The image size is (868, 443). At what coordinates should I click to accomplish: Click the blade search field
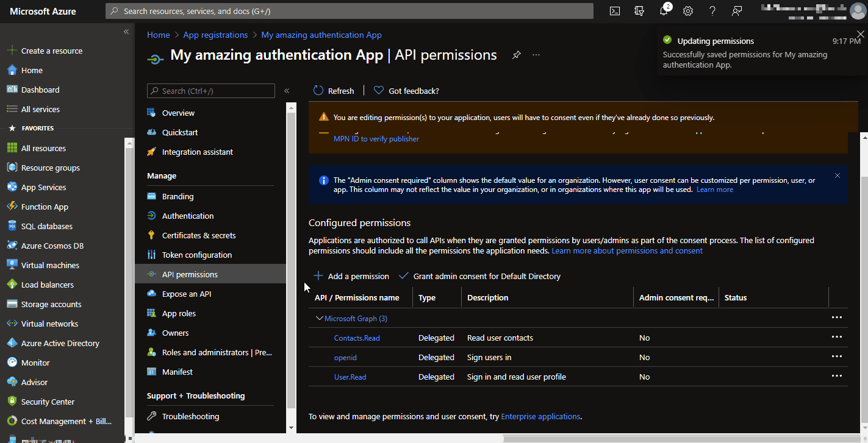click(210, 90)
